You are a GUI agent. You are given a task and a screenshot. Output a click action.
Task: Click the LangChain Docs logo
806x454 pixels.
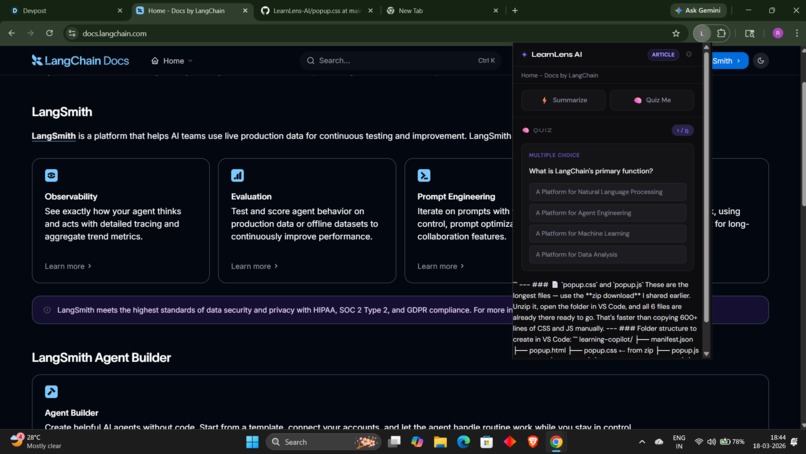[x=80, y=61]
